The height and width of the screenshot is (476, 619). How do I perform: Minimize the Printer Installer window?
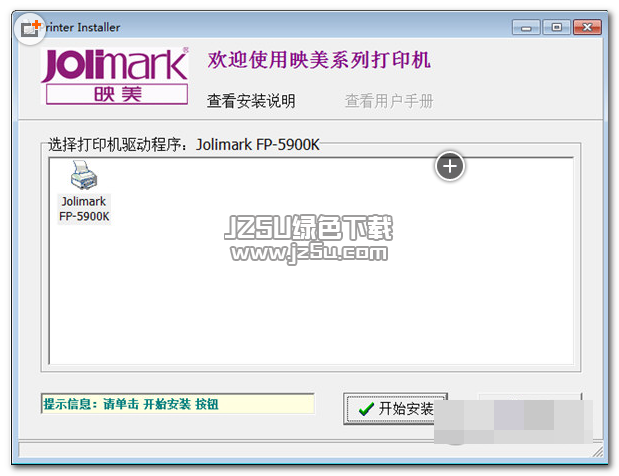click(526, 28)
